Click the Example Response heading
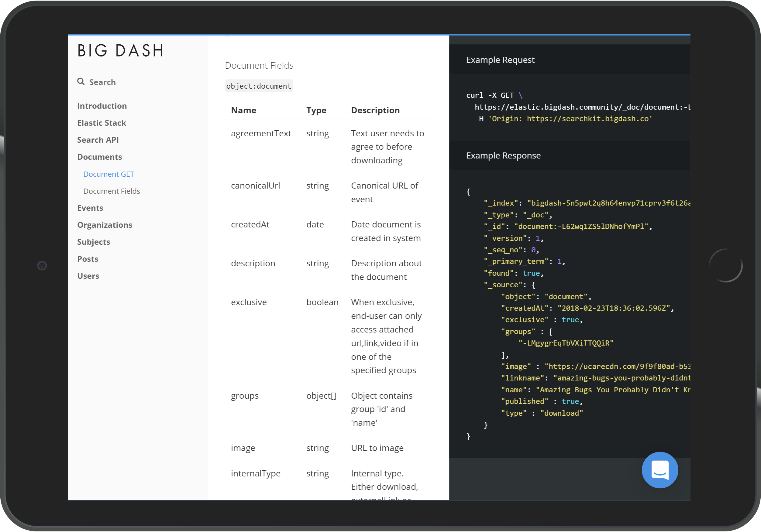This screenshot has width=761, height=532. pos(503,156)
